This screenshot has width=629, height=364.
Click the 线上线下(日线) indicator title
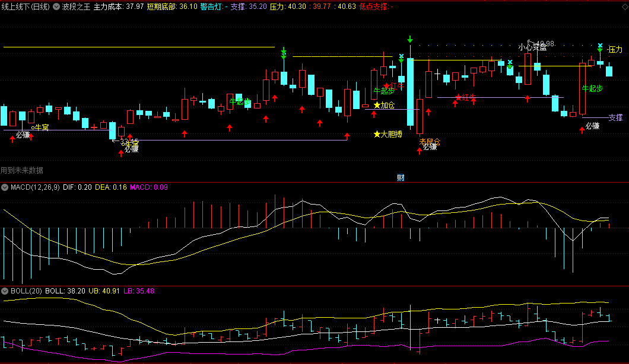pos(26,7)
